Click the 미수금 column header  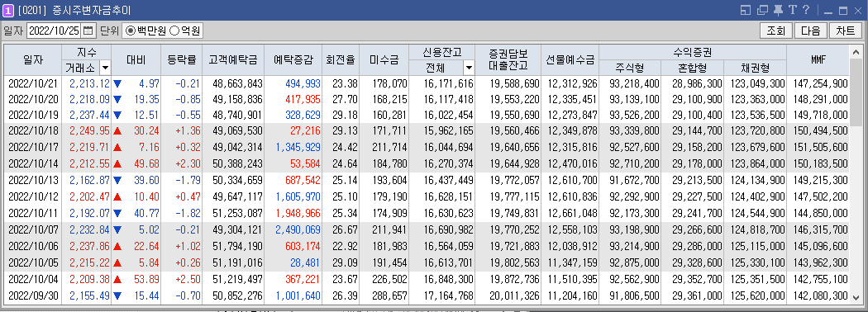tap(384, 60)
